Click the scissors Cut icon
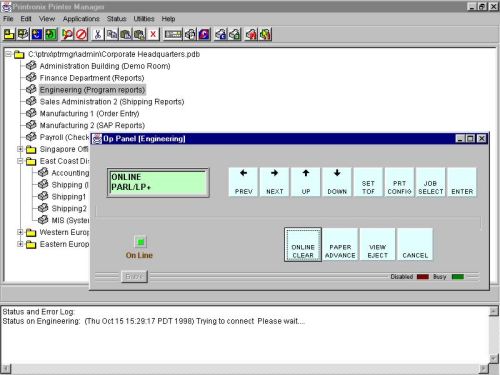The height and width of the screenshot is (375, 500). point(98,34)
